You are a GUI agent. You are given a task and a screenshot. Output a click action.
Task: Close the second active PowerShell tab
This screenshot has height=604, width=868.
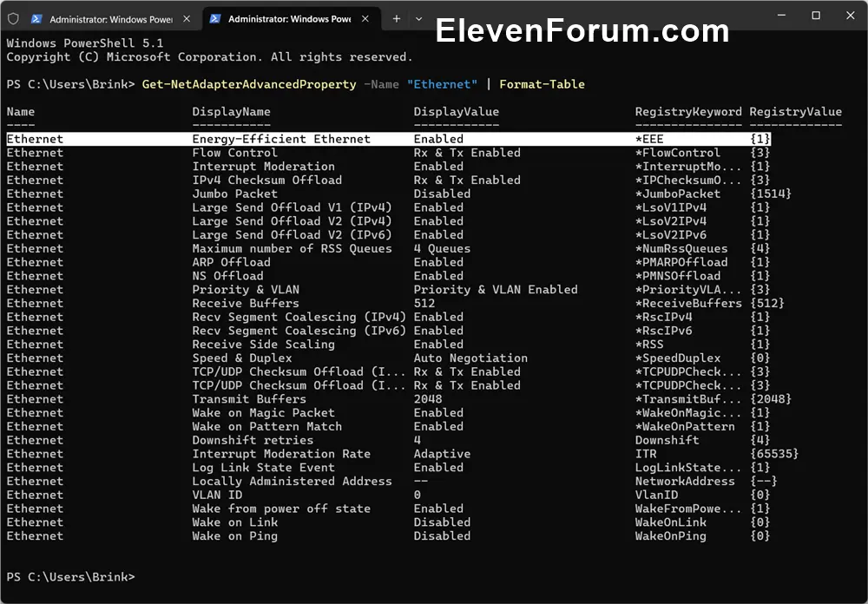pyautogui.click(x=365, y=19)
